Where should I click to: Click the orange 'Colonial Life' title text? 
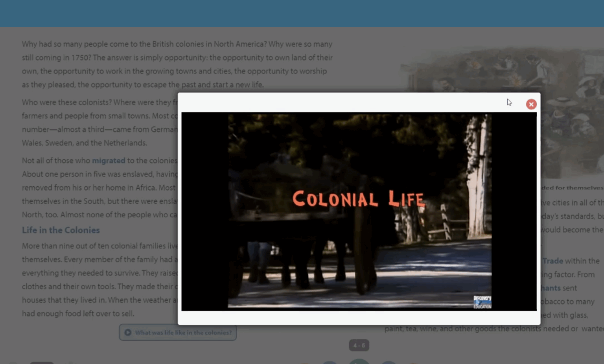[358, 199]
